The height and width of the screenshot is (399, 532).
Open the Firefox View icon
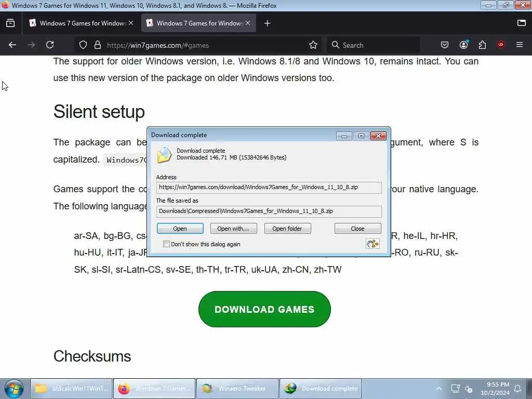pyautogui.click(x=10, y=23)
